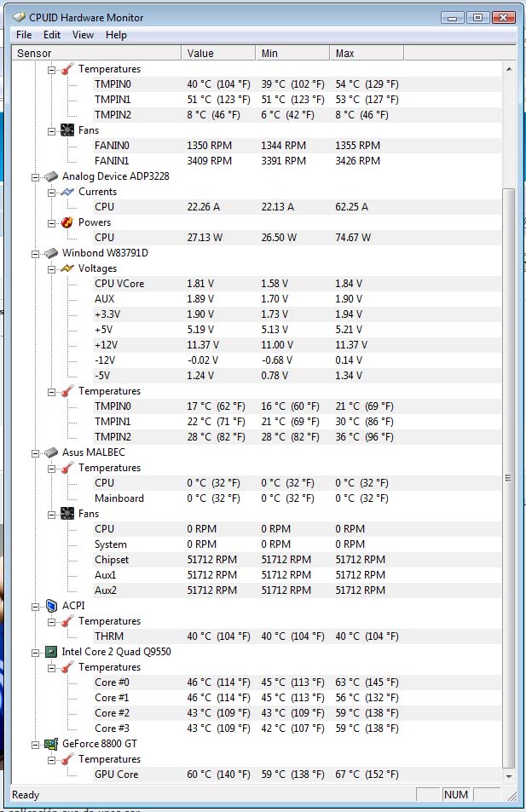Click the Intel Core 2 Quad Temperatures thermometer icon
Image resolution: width=526 pixels, height=812 pixels.
[x=67, y=667]
